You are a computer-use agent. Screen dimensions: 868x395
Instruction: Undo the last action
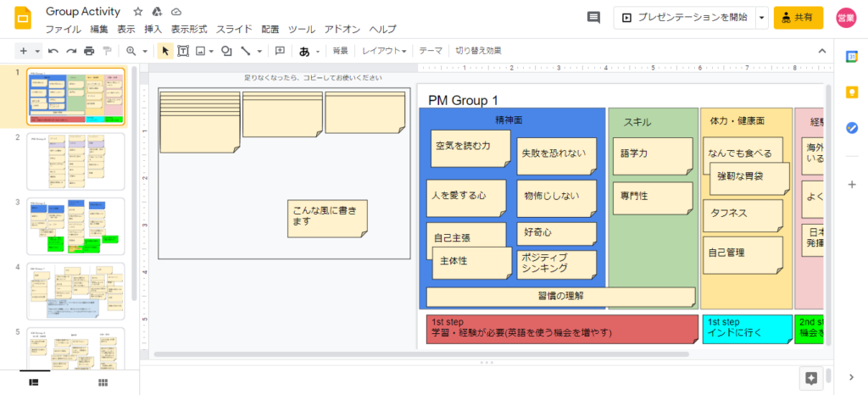(53, 51)
